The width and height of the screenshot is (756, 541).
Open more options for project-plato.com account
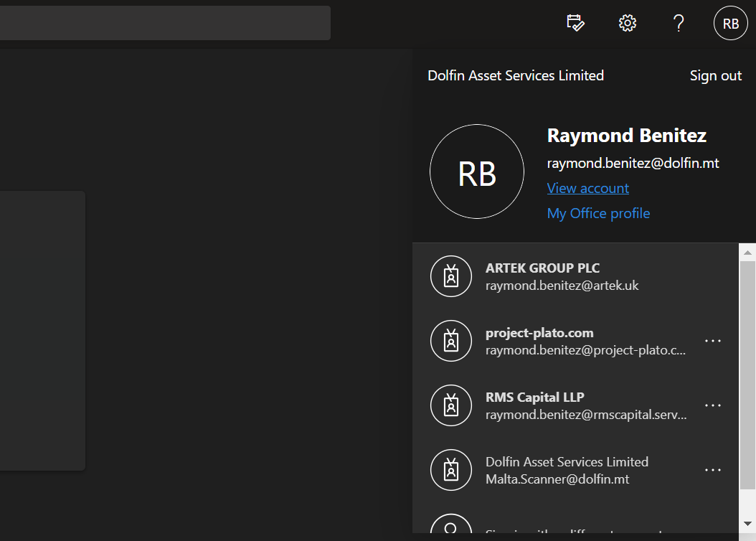[x=712, y=341]
